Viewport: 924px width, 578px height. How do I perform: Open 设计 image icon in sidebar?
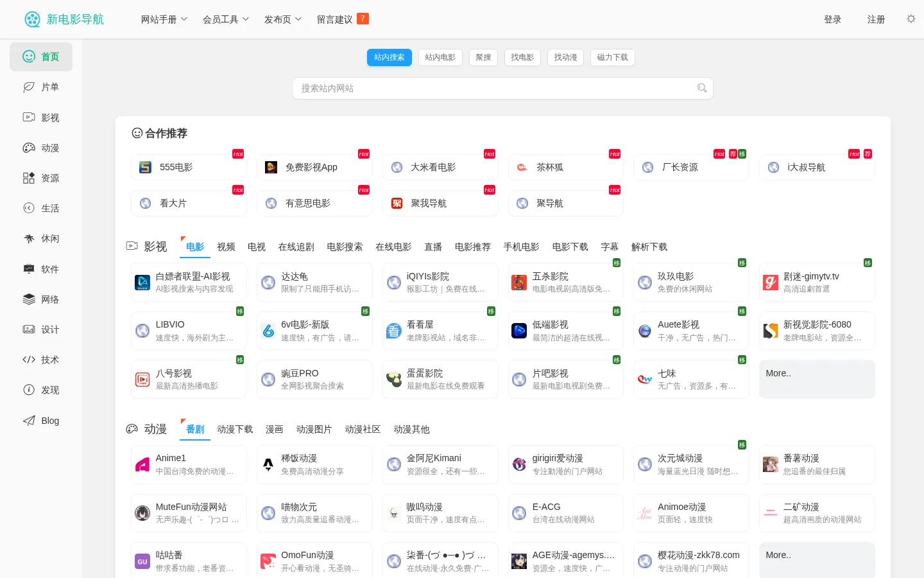click(x=29, y=329)
